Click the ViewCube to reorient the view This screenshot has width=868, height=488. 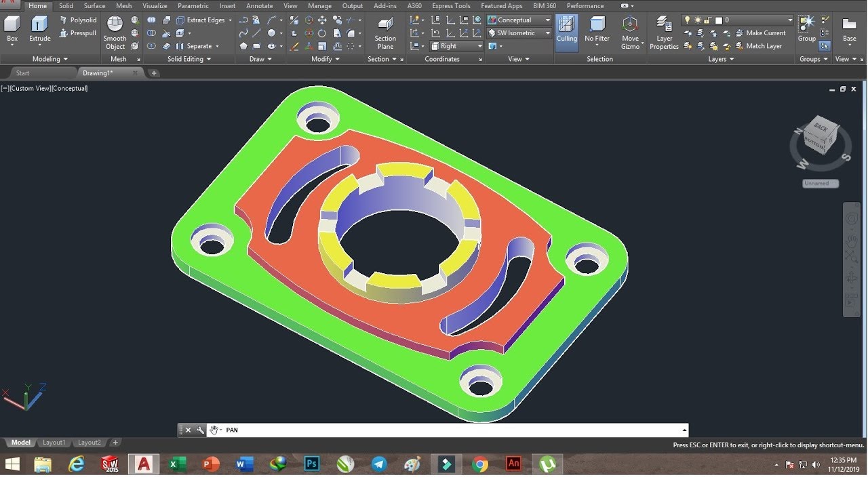coord(820,136)
